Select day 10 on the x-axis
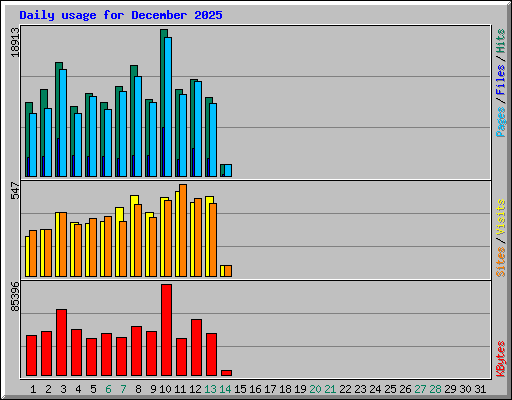The height and width of the screenshot is (400, 512). [165, 389]
